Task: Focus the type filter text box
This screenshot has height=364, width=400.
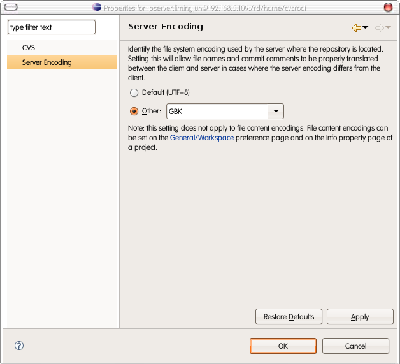Action: tap(51, 27)
